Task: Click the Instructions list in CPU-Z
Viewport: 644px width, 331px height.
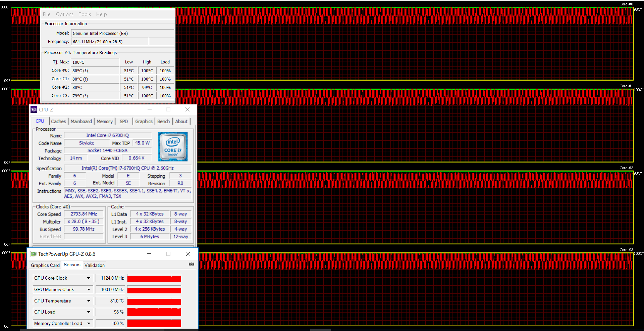Action: [128, 194]
